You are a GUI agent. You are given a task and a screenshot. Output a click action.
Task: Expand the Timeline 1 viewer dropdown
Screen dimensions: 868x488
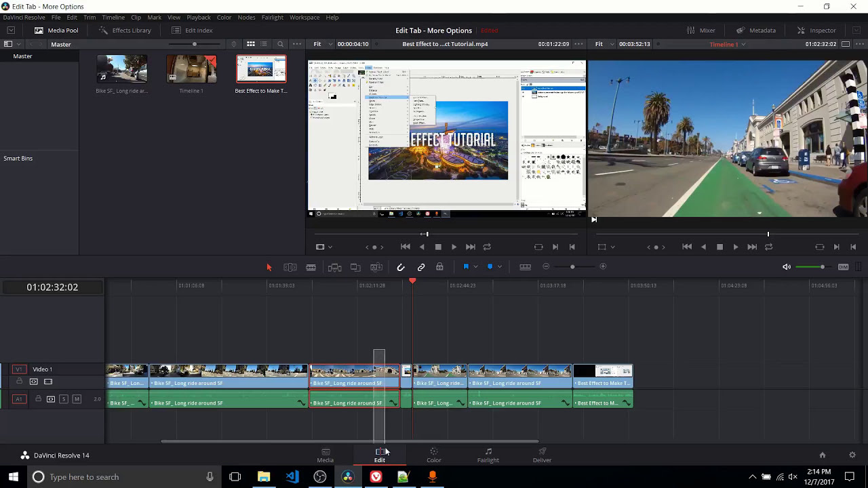coord(743,45)
